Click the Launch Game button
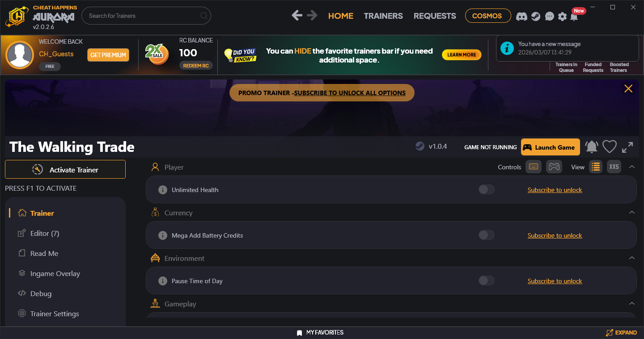 point(551,147)
